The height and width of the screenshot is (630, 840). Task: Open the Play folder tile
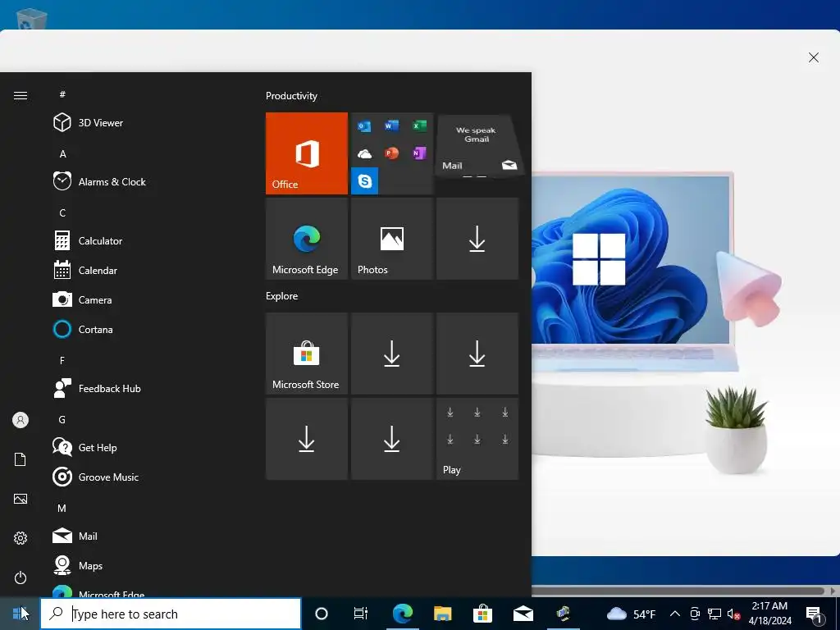pyautogui.click(x=477, y=439)
